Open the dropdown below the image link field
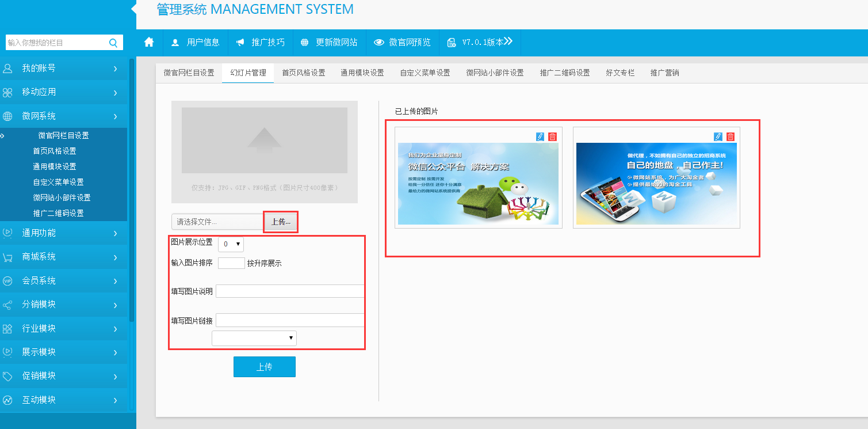This screenshot has height=429, width=868. [254, 338]
